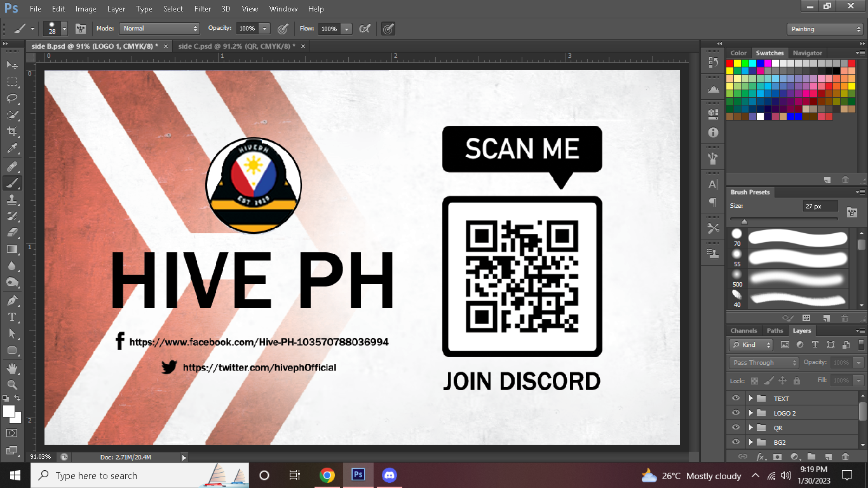868x488 pixels.
Task: Hide the BG2 layer group
Action: click(x=736, y=442)
